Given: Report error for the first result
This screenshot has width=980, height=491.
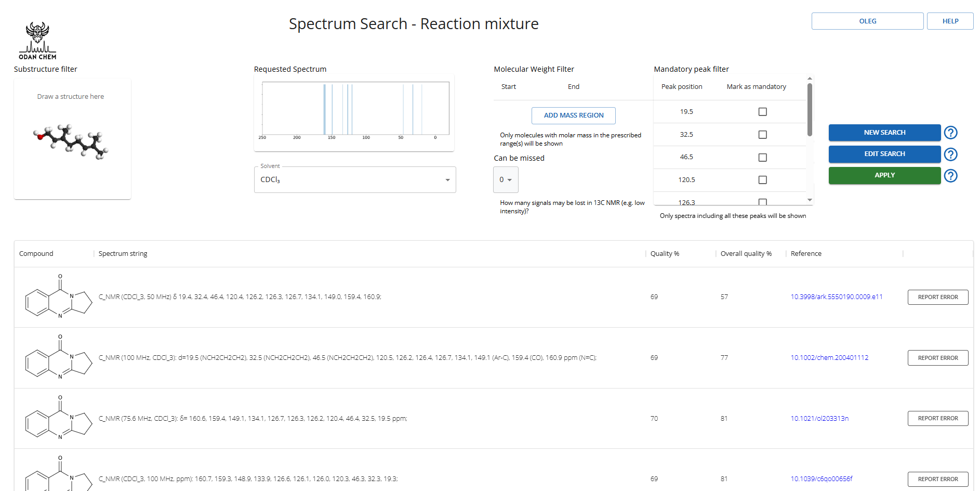Looking at the screenshot, I should 937,298.
